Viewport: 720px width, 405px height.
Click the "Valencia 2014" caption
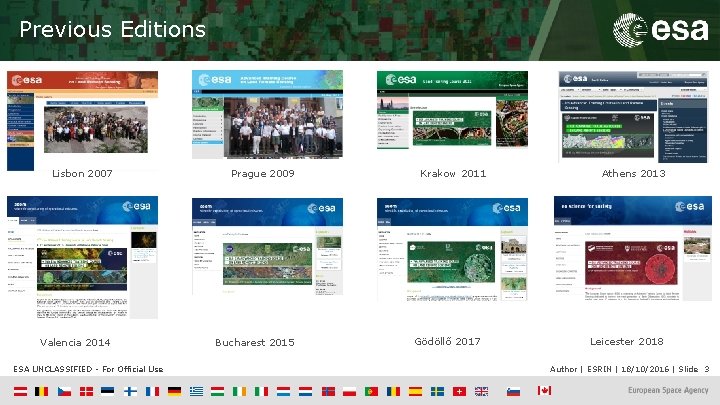[75, 343]
